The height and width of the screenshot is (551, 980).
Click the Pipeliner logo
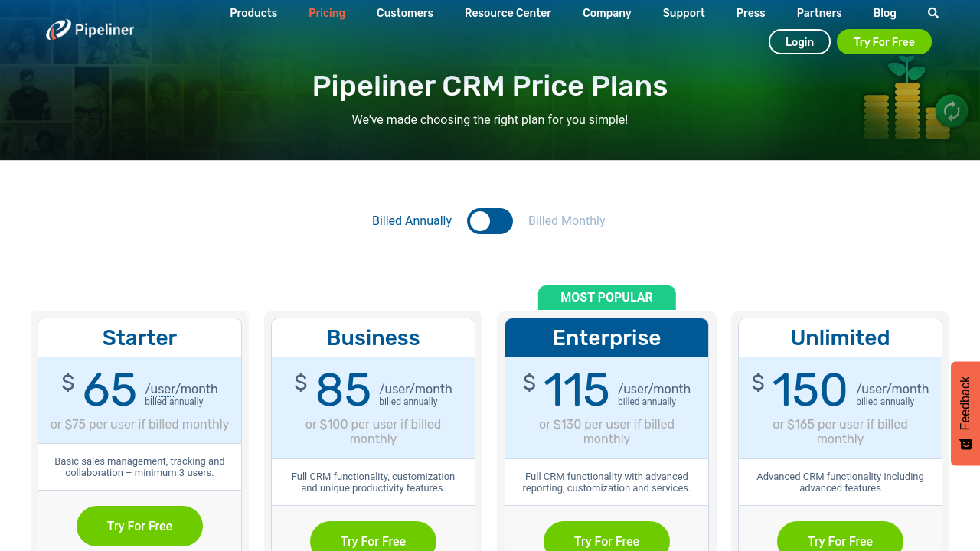[90, 30]
